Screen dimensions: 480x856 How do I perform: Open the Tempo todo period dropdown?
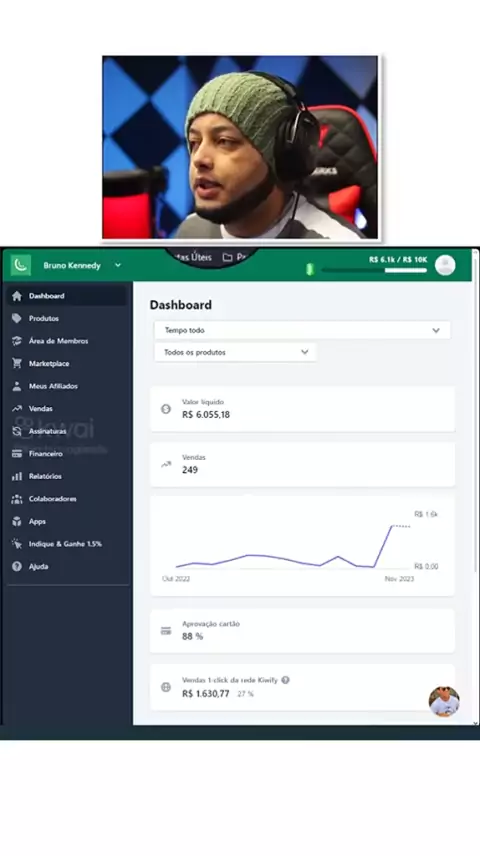point(303,330)
